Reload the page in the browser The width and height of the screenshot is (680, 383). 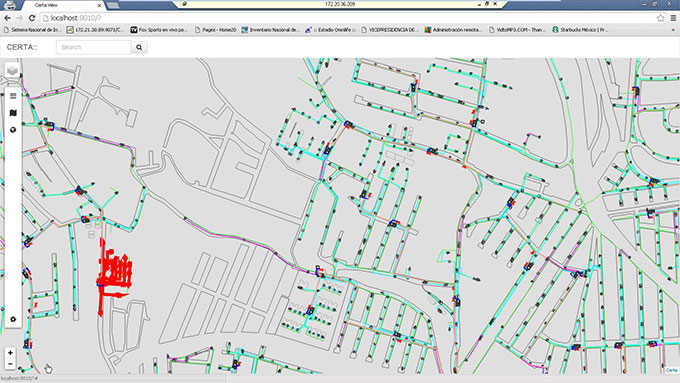click(x=32, y=18)
